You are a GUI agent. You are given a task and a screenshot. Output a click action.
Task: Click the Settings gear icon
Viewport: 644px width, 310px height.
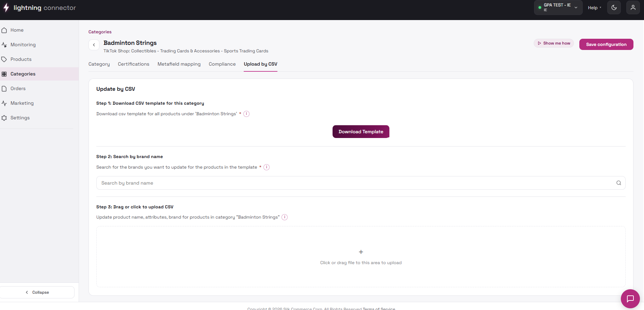coord(4,118)
